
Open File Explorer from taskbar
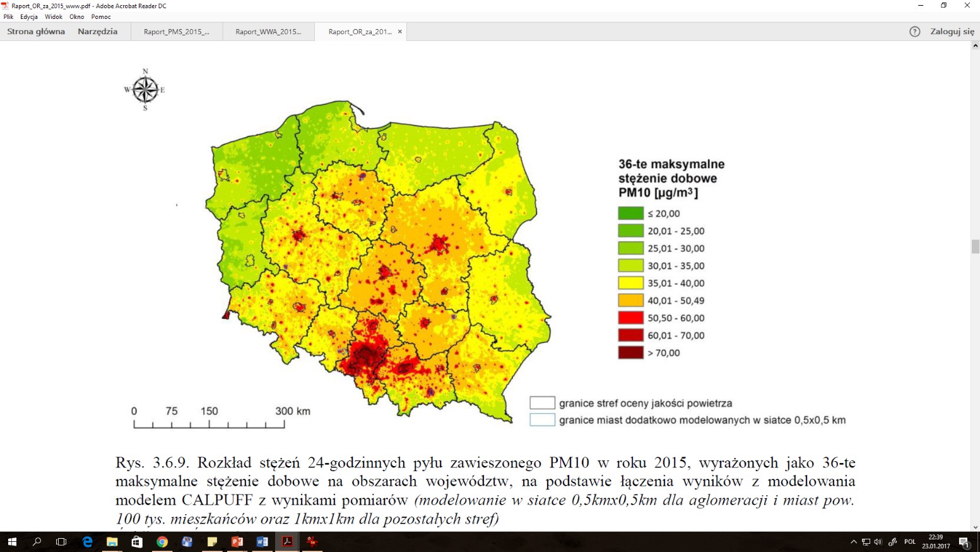tap(112, 542)
